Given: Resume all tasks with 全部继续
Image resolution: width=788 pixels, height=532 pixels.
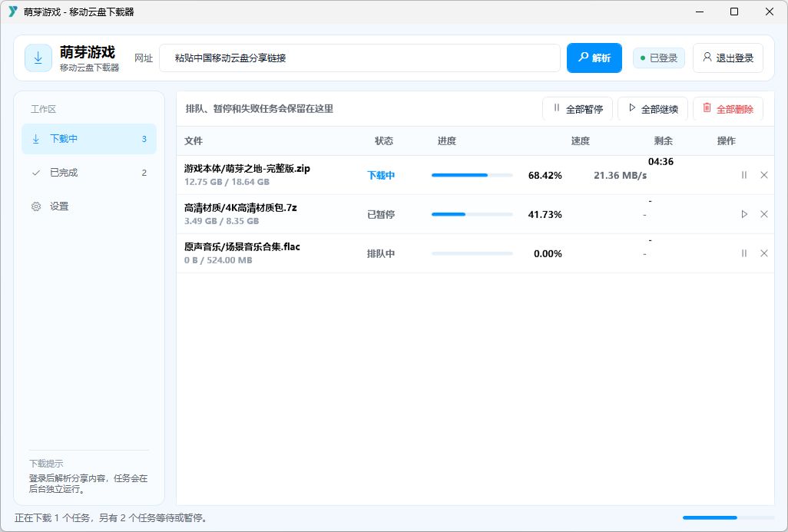Looking at the screenshot, I should tap(653, 109).
